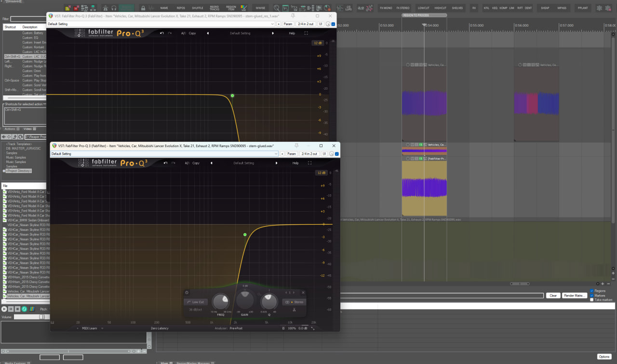Toggle A/B state in front Pro-Q 3 window
This screenshot has width=617, height=364.
[187, 163]
